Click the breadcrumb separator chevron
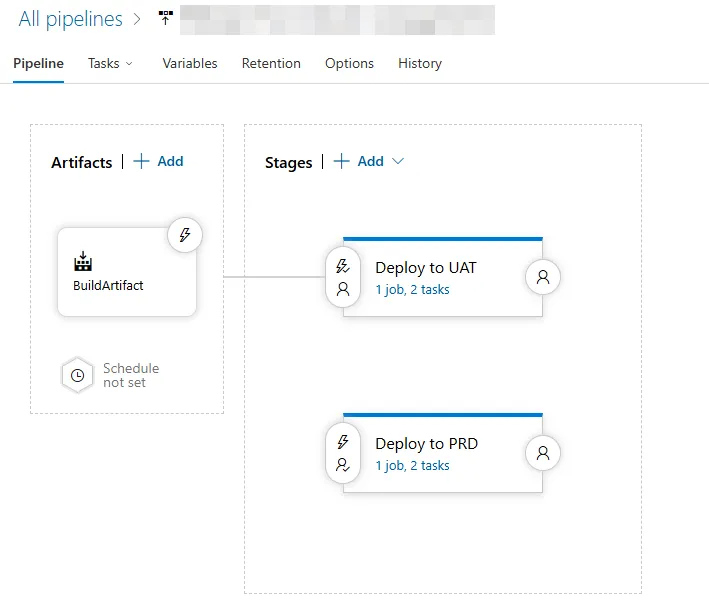The height and width of the screenshot is (602, 709). (137, 19)
